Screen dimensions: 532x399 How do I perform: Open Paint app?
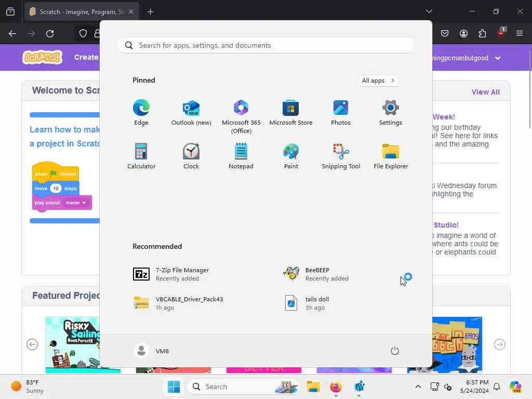(291, 156)
